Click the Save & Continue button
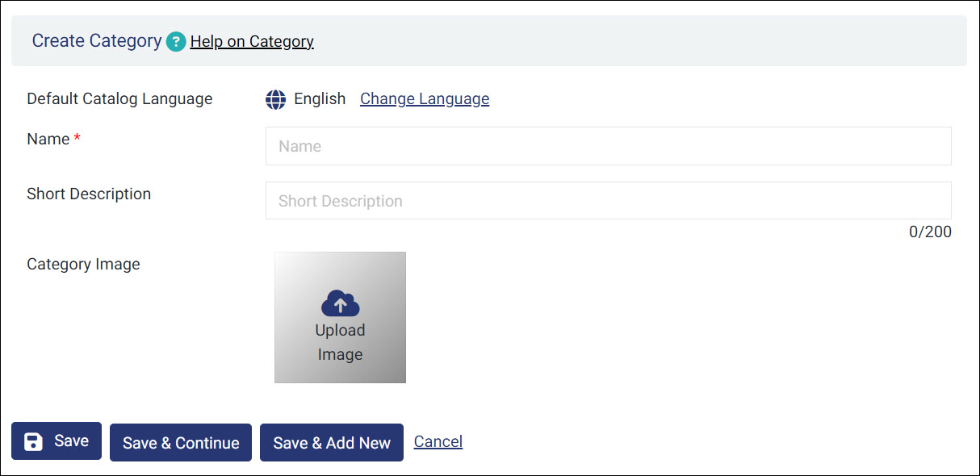The image size is (980, 476). 181,443
